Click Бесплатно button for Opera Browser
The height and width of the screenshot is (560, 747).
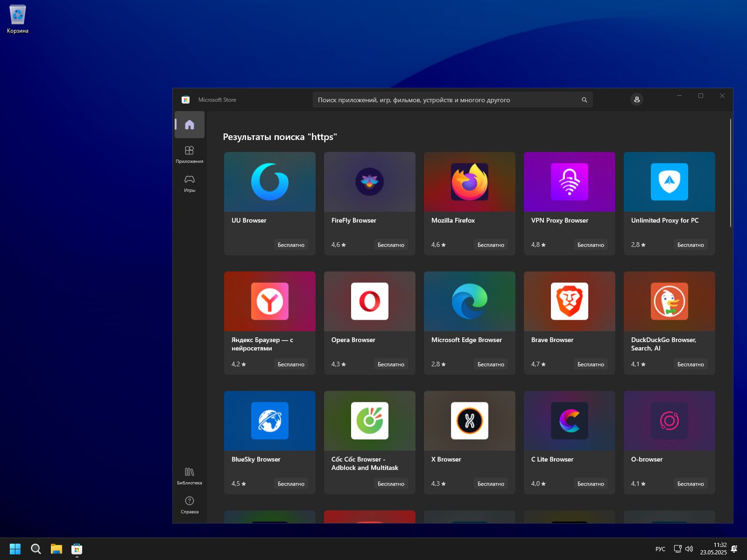click(391, 364)
